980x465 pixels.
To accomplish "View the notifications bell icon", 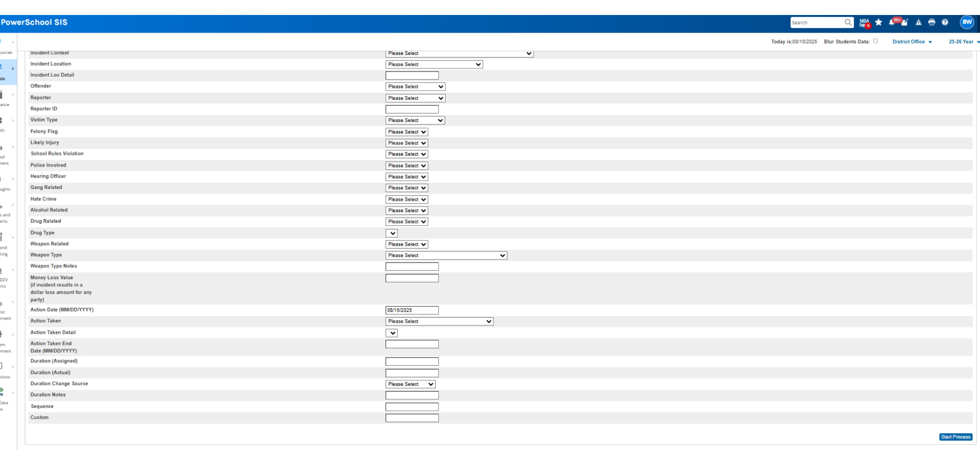I will click(892, 22).
